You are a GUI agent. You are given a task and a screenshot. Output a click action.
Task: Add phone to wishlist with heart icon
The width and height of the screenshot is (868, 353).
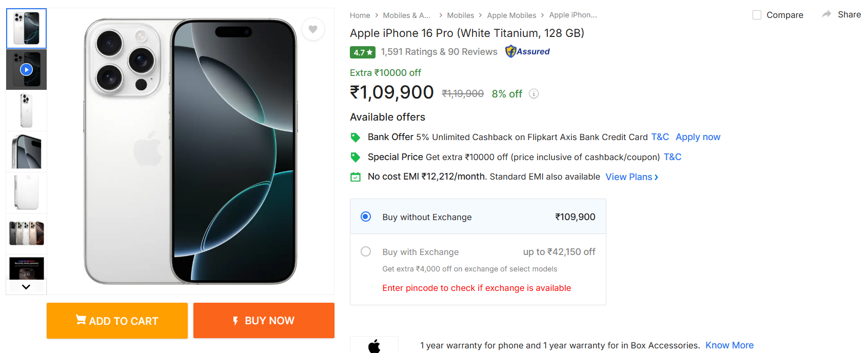tap(313, 29)
